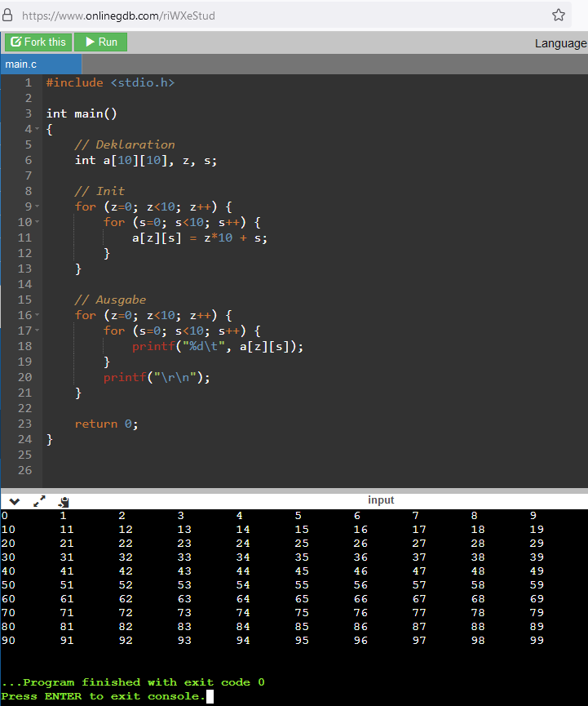Collapse console with chevron down icon
The width and height of the screenshot is (588, 706).
click(x=15, y=501)
